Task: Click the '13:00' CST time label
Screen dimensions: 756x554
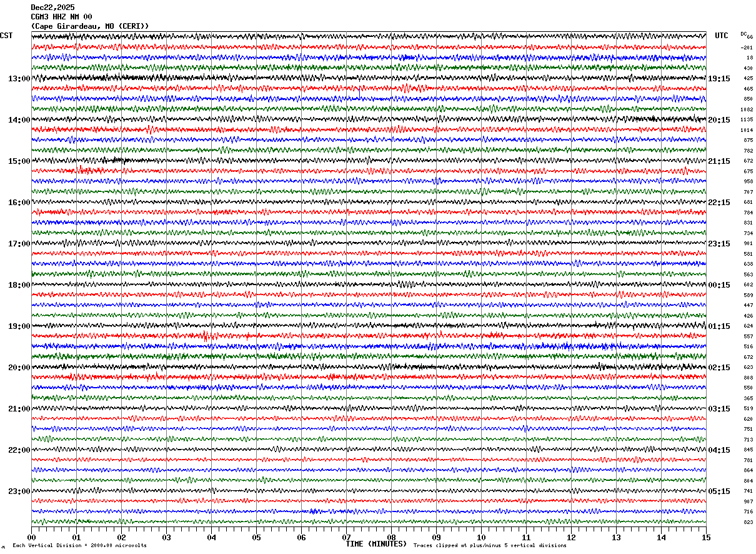Action: [19, 79]
